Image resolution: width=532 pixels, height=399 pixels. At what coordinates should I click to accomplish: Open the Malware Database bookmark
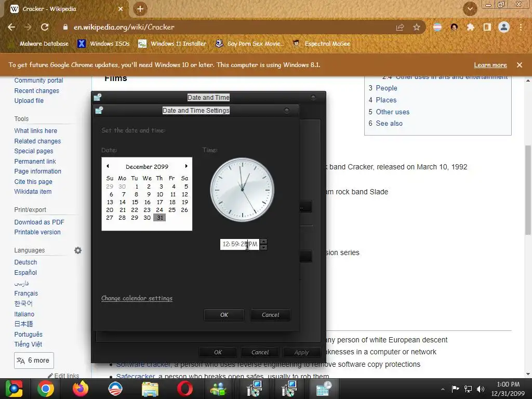click(39, 44)
